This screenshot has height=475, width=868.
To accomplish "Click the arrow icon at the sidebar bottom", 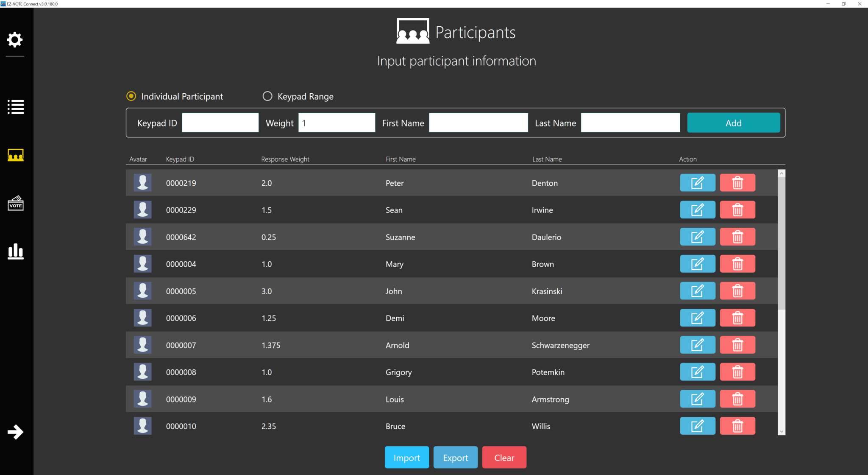I will tap(15, 432).
